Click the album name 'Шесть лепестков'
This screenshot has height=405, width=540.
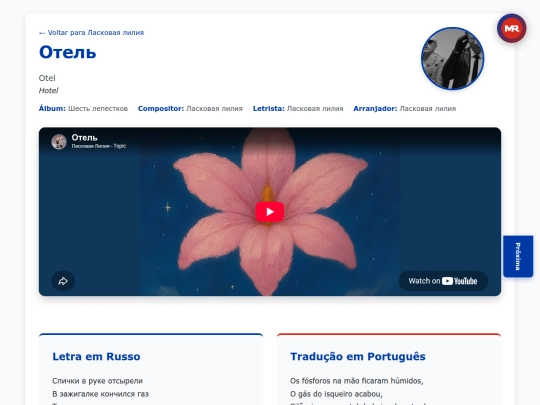click(x=98, y=108)
